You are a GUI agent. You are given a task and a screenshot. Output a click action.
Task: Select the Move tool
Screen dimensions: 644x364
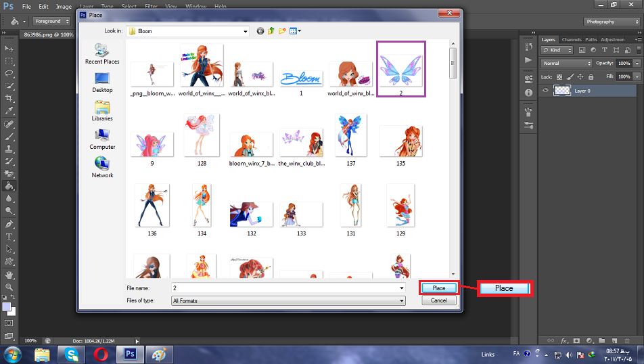click(x=9, y=49)
